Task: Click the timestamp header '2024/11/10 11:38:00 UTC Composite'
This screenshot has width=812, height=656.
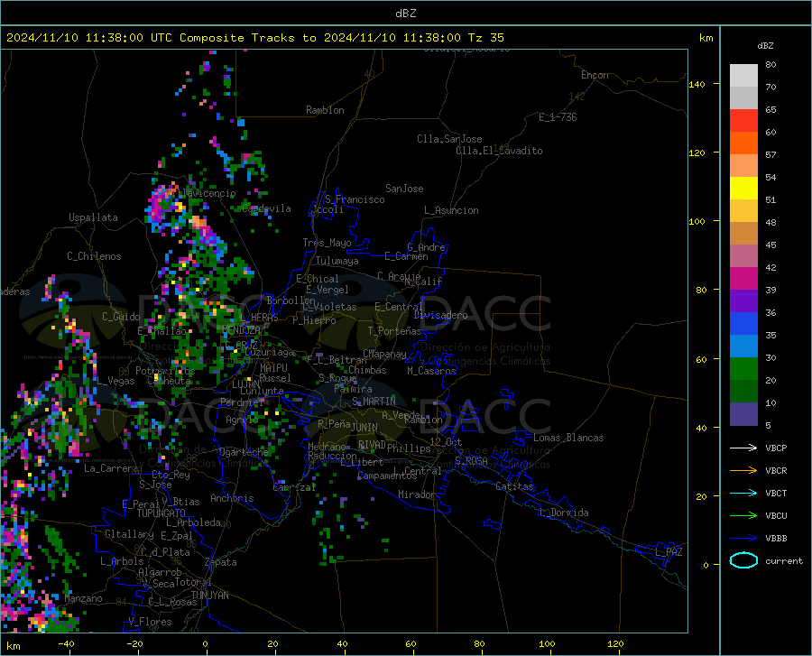Action: click(x=125, y=38)
